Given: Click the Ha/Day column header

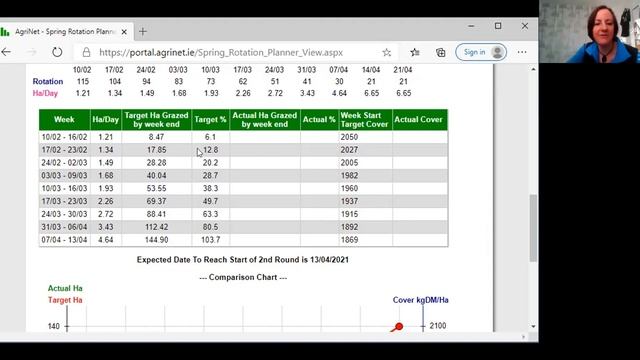Looking at the screenshot, I should point(106,120).
